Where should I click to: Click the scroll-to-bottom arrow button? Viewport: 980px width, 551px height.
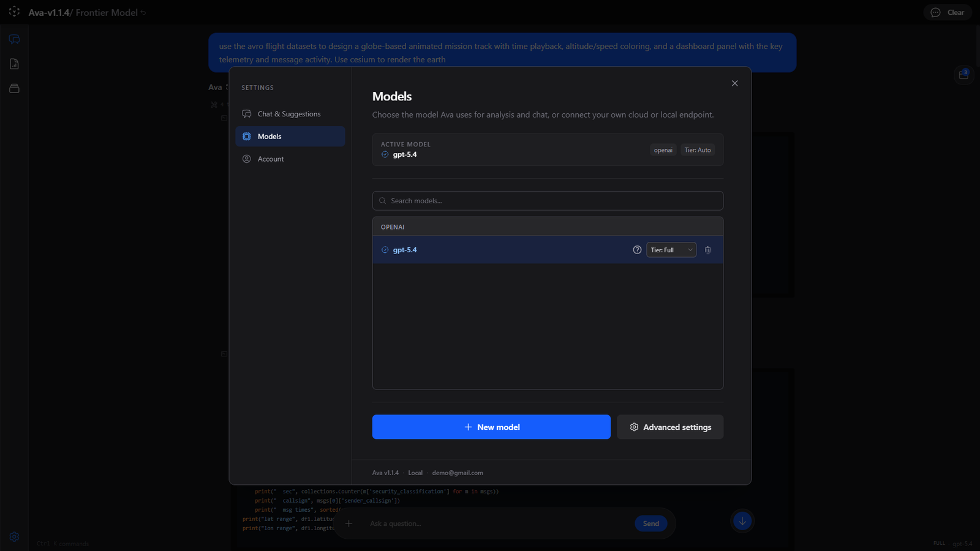[742, 521]
